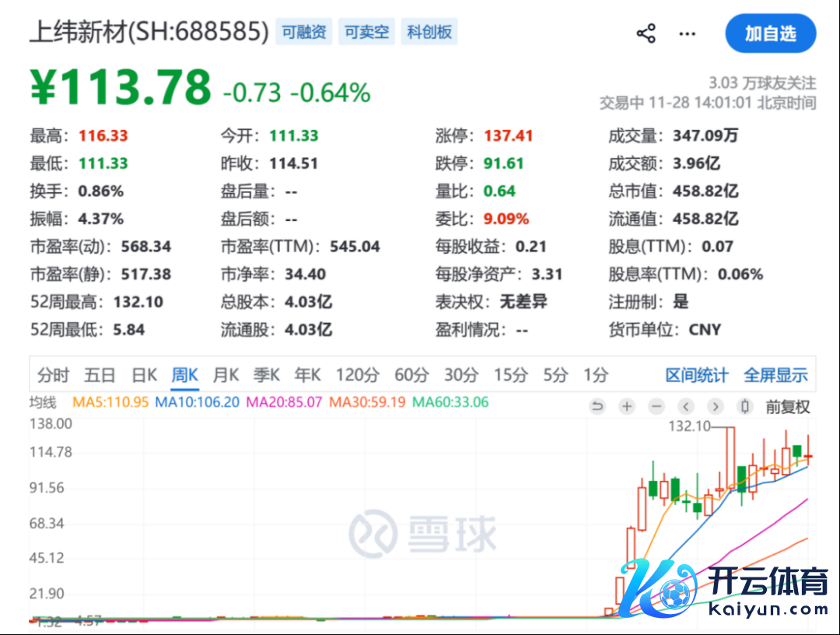Reset chart with the undo arrow icon
This screenshot has height=635, width=840.
point(597,406)
